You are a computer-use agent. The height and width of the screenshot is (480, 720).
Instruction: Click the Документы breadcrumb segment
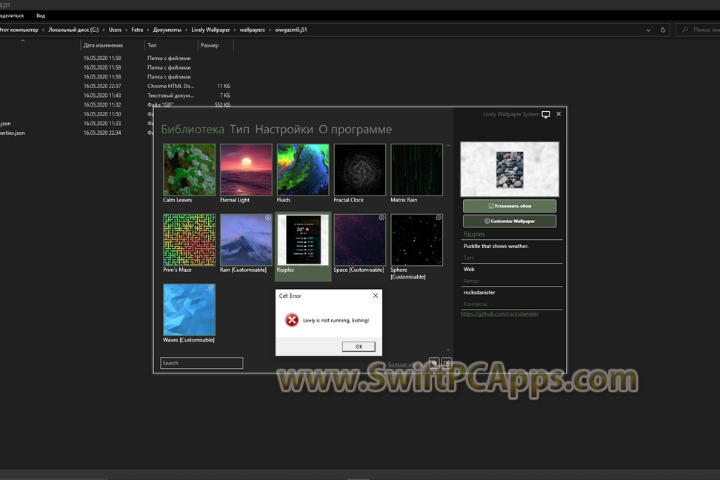tap(167, 30)
